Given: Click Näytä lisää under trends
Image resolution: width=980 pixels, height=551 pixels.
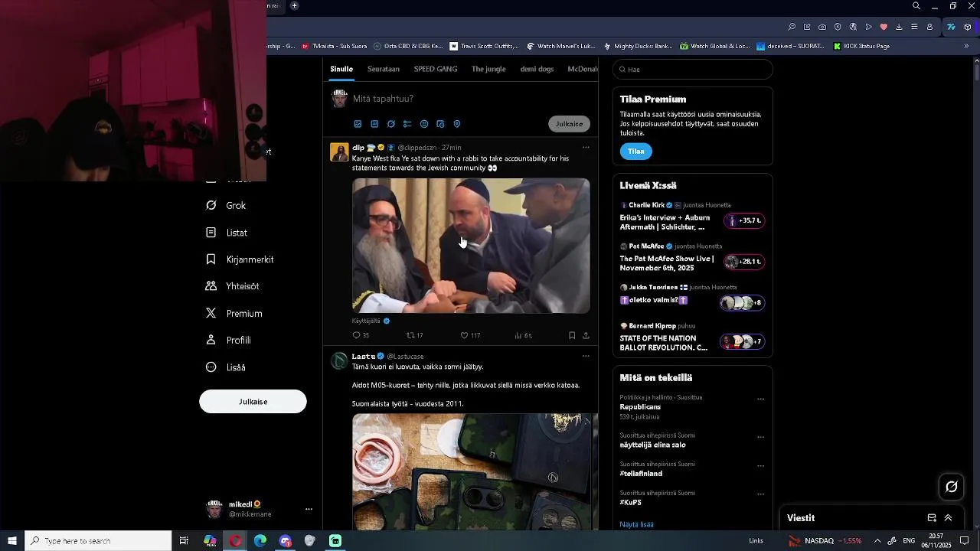Looking at the screenshot, I should (x=636, y=525).
